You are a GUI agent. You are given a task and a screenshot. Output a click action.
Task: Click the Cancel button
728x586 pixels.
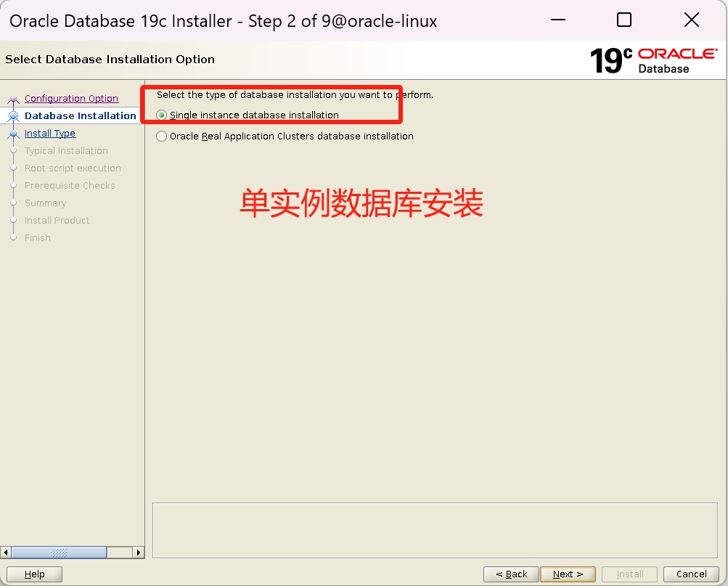click(x=691, y=574)
